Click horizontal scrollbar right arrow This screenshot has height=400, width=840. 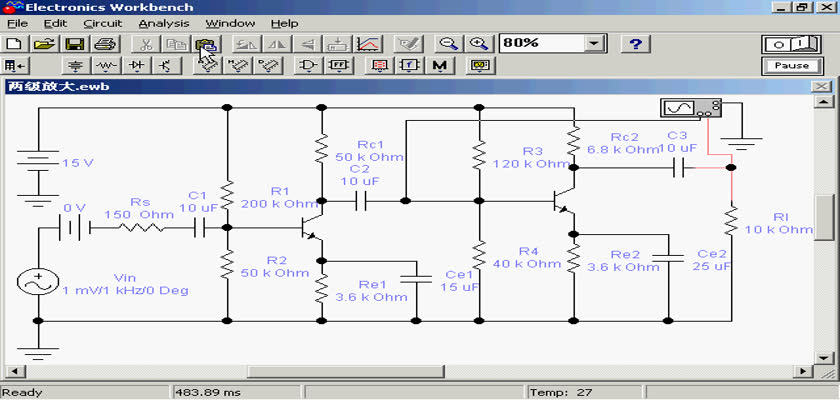pyautogui.click(x=802, y=371)
